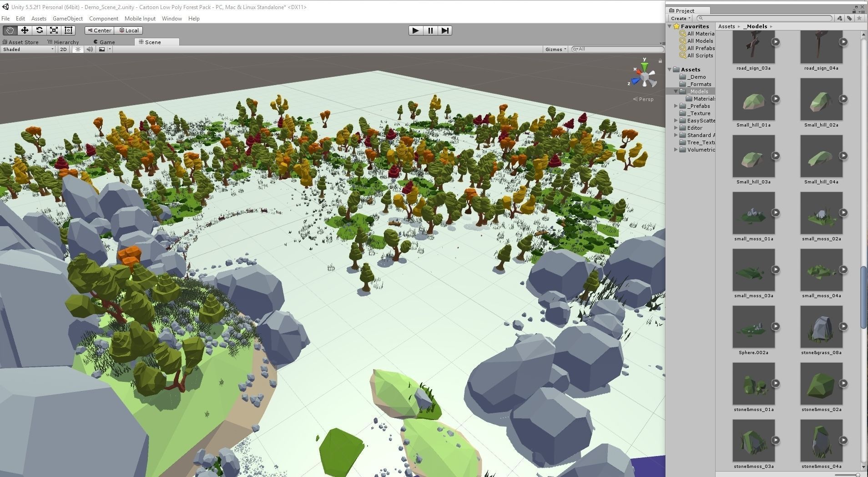The width and height of the screenshot is (868, 477).
Task: Collapse the Favorites section
Action: point(670,26)
